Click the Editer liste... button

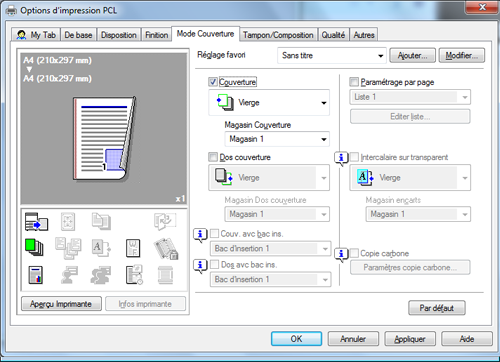410,117
